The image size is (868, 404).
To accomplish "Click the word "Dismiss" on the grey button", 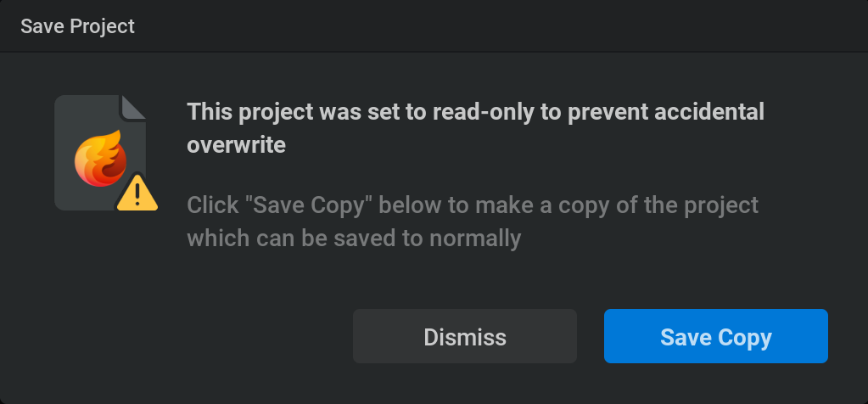I will coord(465,337).
